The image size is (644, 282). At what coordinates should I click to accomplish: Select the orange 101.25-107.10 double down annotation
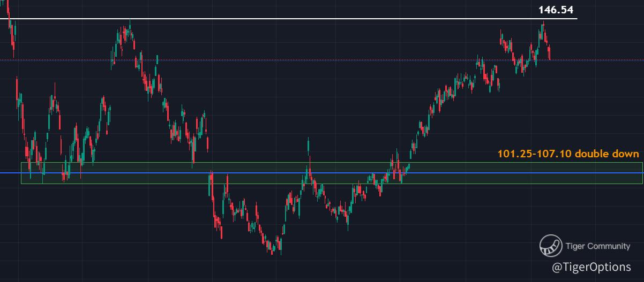coord(568,154)
